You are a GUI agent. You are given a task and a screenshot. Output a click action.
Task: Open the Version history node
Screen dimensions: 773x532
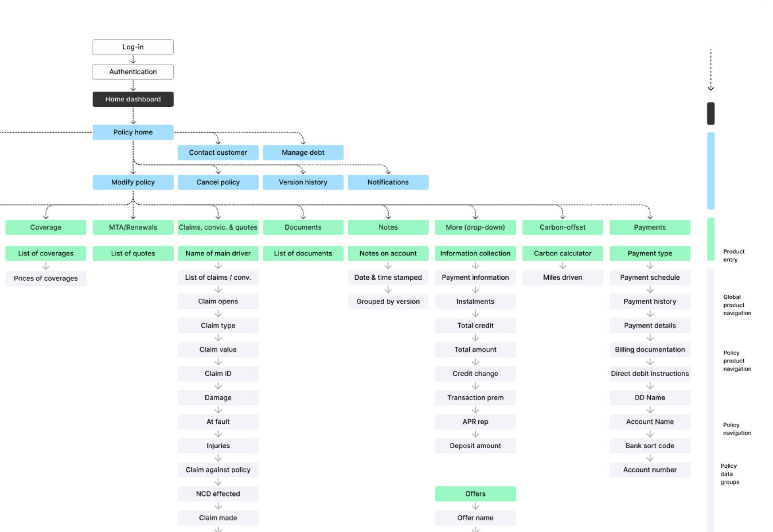point(303,182)
